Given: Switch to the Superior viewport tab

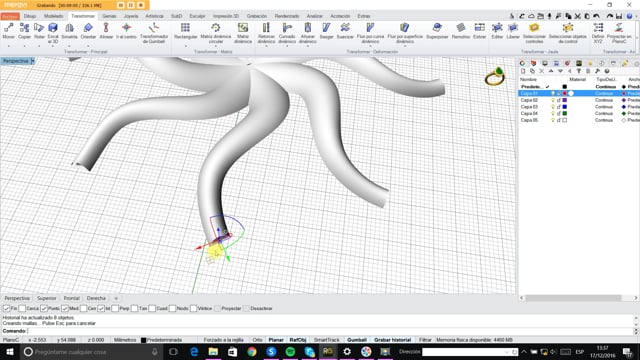Looking at the screenshot, I should (x=47, y=298).
